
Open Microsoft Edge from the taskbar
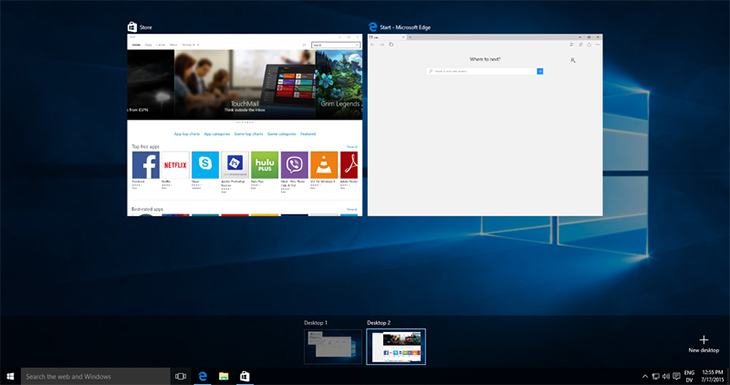tap(203, 376)
